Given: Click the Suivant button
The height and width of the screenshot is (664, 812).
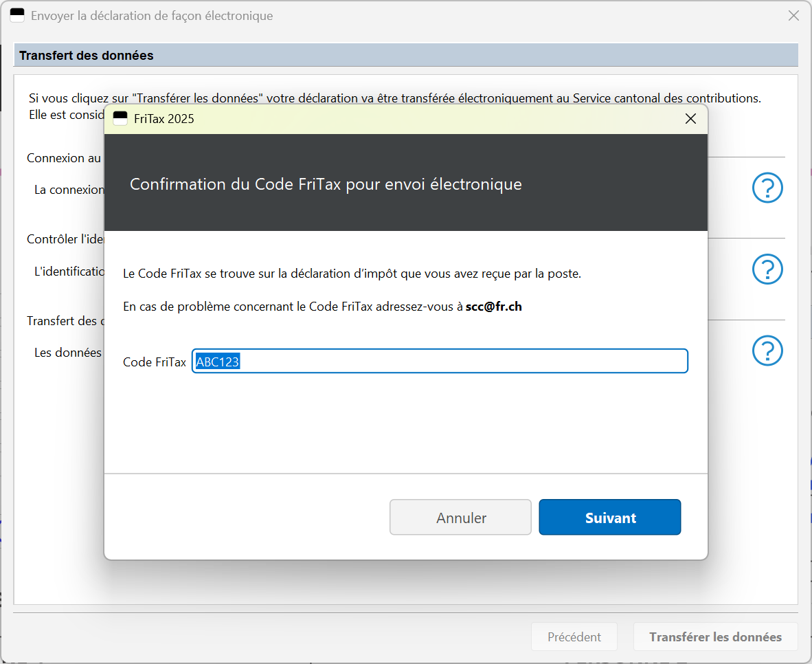Looking at the screenshot, I should coord(609,517).
